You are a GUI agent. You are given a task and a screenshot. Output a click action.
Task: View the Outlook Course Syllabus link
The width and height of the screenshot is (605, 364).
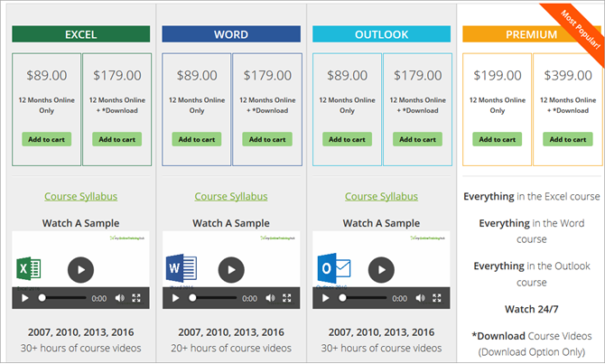pyautogui.click(x=381, y=196)
